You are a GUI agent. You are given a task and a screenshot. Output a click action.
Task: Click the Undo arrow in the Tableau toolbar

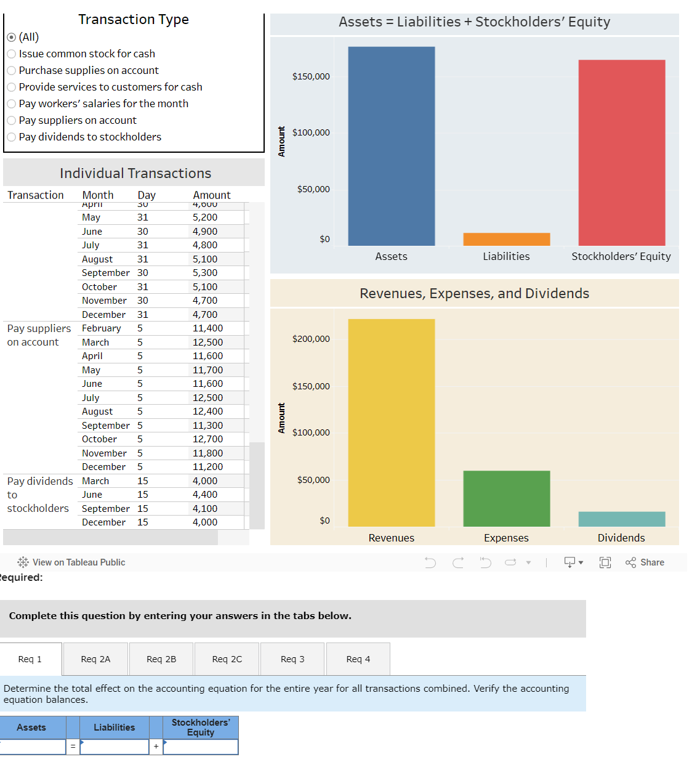(430, 562)
